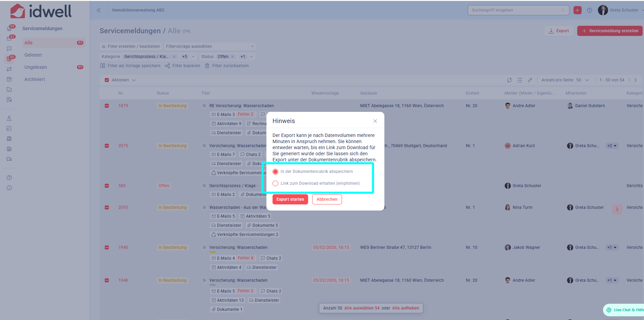
Task: Switch list density with the lines icon
Action: [520, 80]
